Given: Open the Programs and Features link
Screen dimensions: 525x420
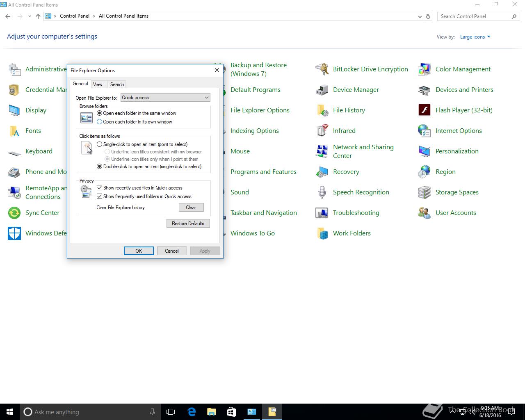Looking at the screenshot, I should (263, 172).
